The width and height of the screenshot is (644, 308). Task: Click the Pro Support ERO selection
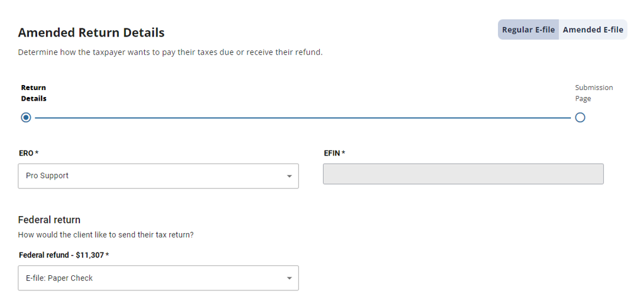(x=158, y=176)
